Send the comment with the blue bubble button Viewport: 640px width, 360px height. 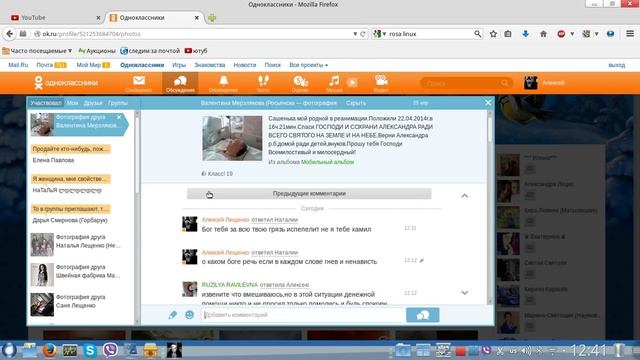pyautogui.click(x=422, y=315)
